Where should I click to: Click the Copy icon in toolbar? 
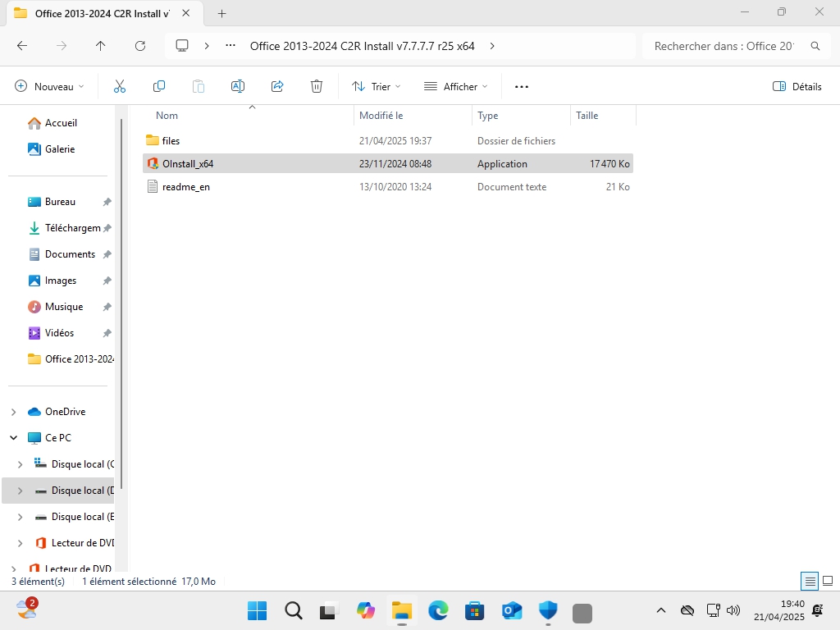coord(159,86)
